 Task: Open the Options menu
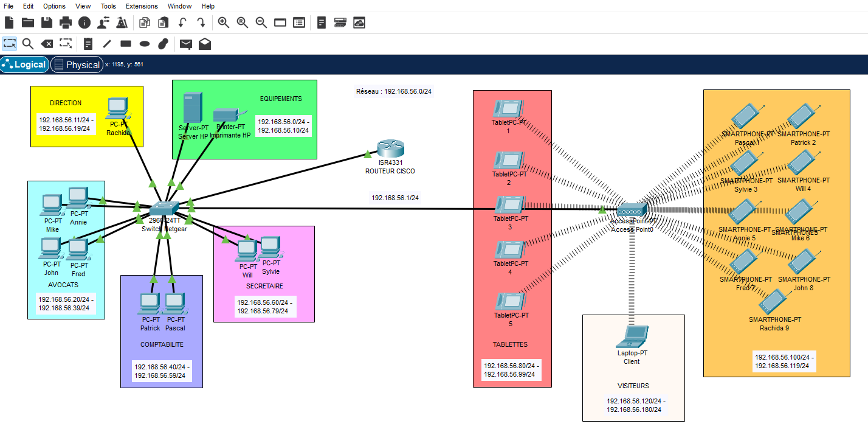[54, 6]
